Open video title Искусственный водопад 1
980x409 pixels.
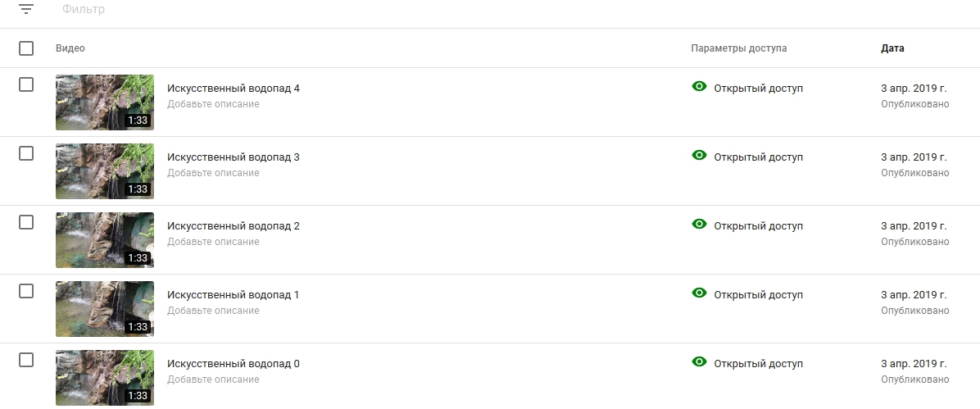pos(234,295)
